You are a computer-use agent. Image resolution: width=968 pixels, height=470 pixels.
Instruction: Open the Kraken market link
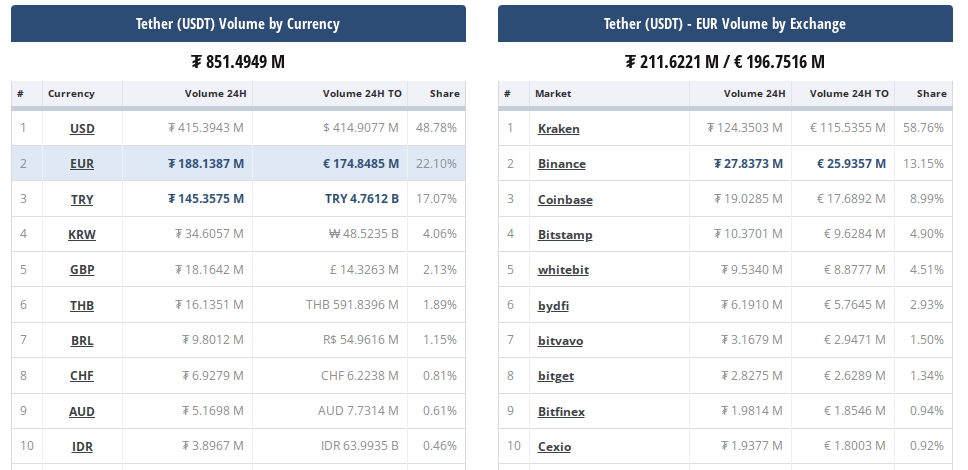(559, 128)
